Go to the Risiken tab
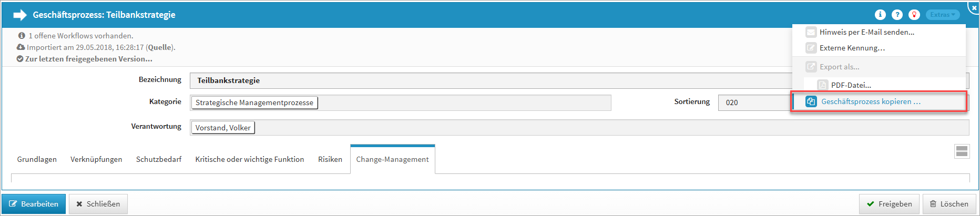The width and height of the screenshot is (980, 216). pyautogui.click(x=330, y=159)
